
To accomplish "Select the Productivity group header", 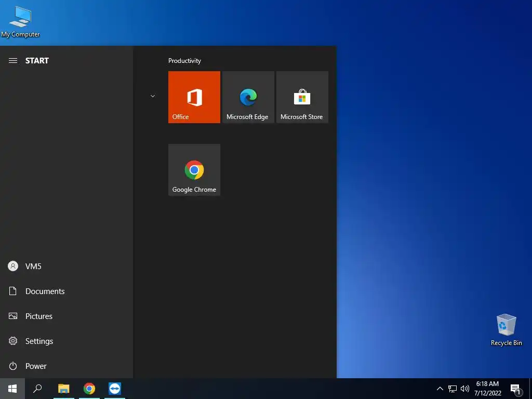I will coord(184,61).
